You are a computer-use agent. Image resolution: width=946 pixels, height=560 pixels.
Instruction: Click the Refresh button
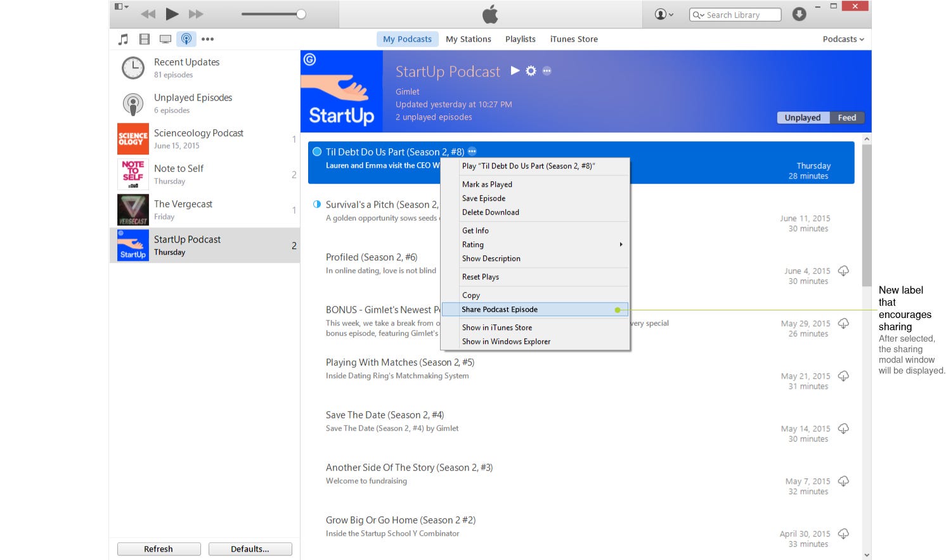(159, 549)
